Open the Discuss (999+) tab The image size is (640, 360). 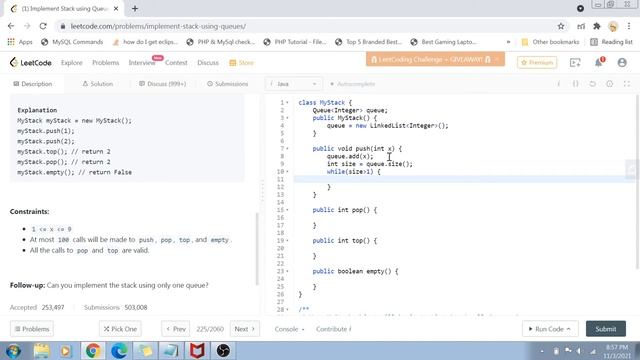[x=162, y=84]
